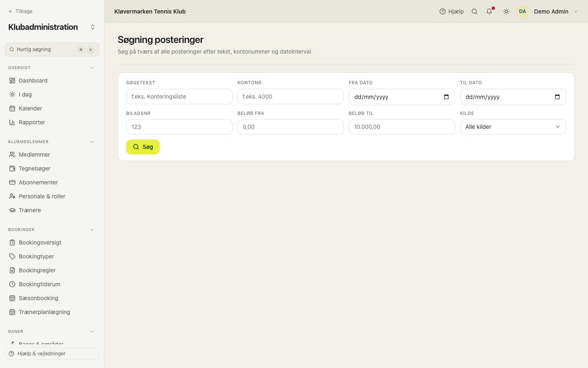The width and height of the screenshot is (588, 368).
Task: Click the Personale & roller icon
Action: 12,196
